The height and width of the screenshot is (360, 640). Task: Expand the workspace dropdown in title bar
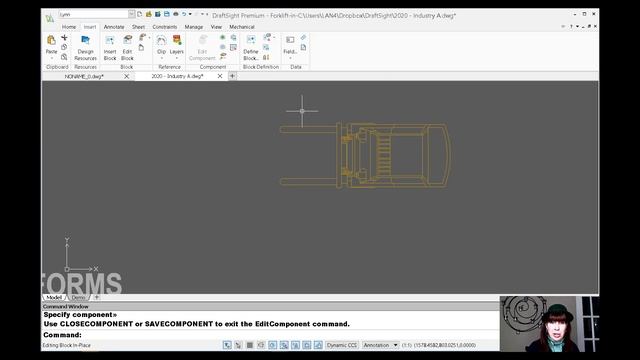[131, 14]
